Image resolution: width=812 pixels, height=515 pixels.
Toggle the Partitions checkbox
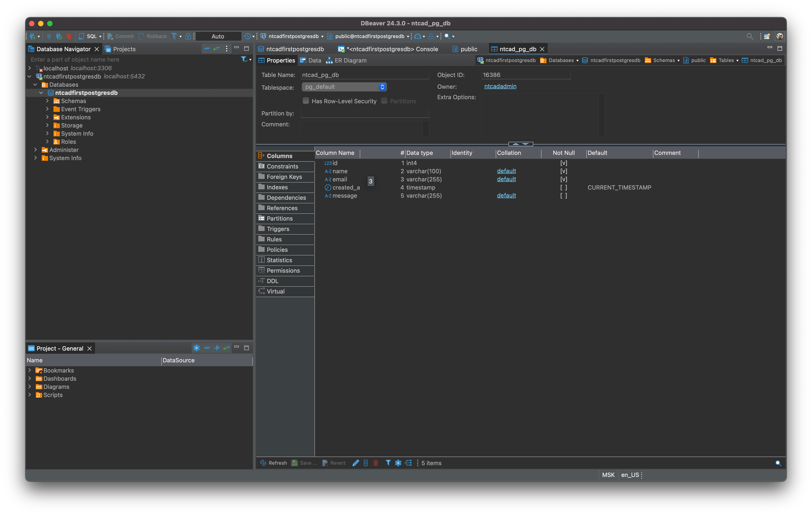[384, 101]
